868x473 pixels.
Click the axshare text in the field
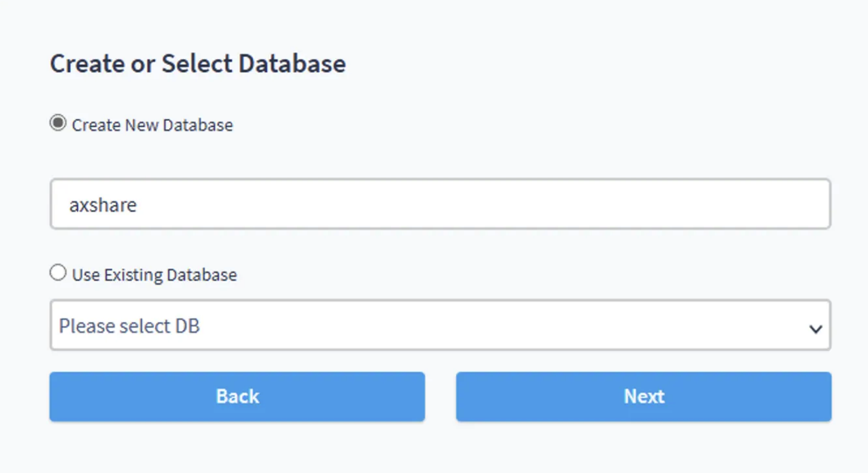coord(103,204)
